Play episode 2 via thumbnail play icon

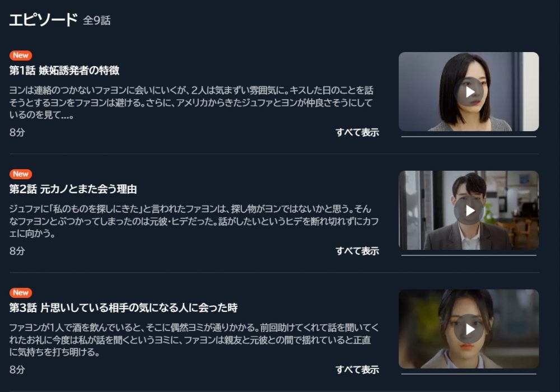point(469,211)
